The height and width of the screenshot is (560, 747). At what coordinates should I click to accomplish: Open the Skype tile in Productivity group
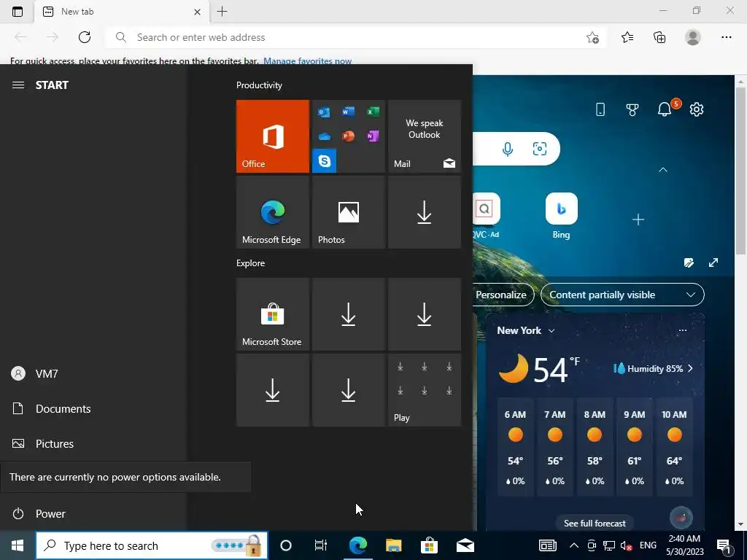click(325, 160)
